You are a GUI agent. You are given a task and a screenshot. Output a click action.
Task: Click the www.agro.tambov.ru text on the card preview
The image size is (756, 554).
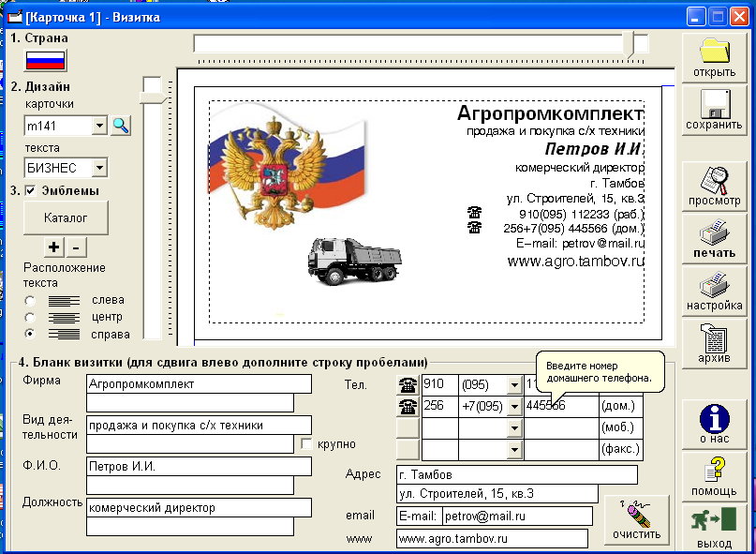point(576,262)
